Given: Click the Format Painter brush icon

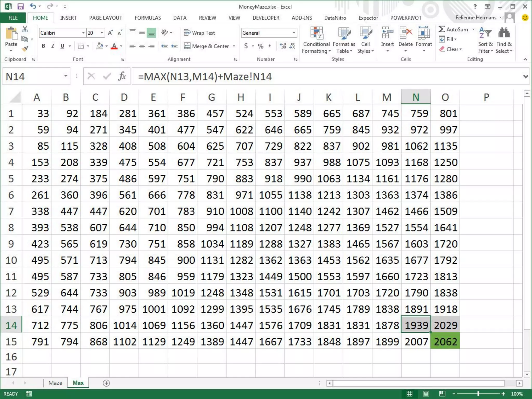Looking at the screenshot, I should click(25, 49).
